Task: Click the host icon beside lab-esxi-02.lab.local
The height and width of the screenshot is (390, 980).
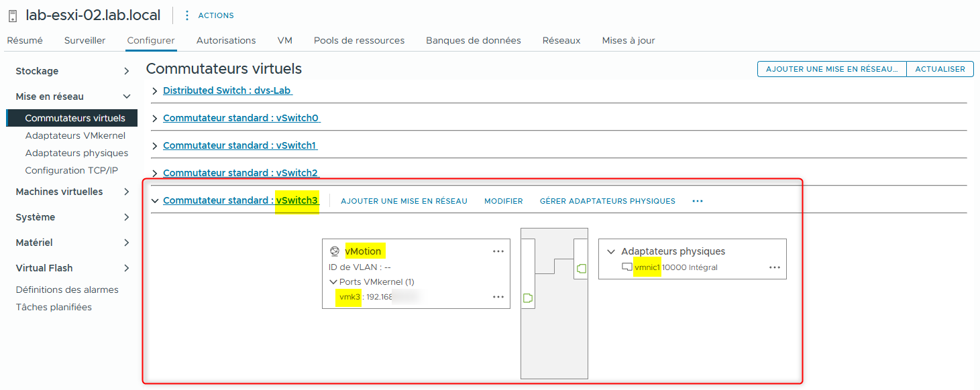Action: coord(11,15)
